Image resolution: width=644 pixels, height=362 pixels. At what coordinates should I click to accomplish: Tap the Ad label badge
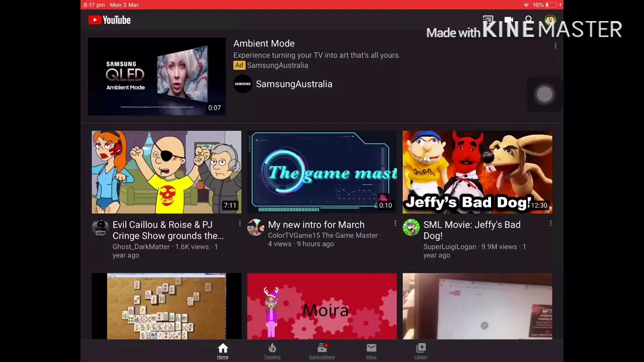pos(239,65)
